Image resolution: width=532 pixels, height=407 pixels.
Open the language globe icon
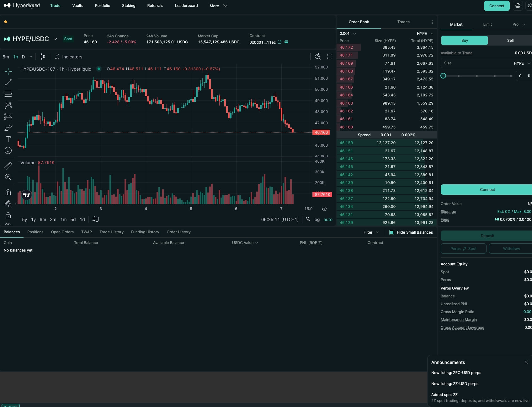point(518,6)
